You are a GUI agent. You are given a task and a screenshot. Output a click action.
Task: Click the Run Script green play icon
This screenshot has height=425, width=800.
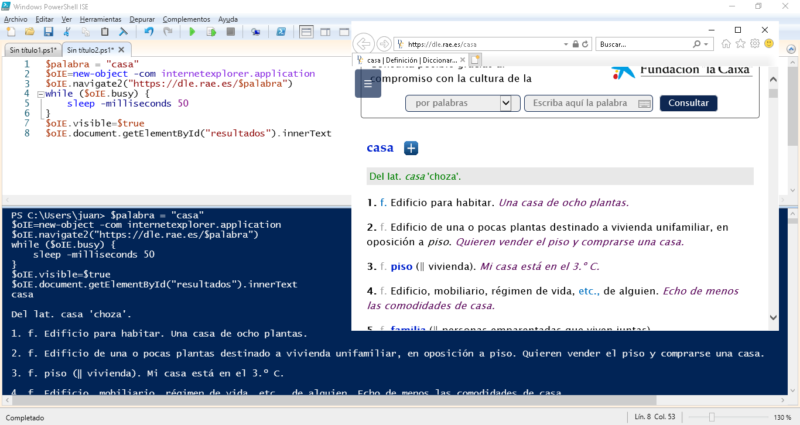click(x=192, y=32)
